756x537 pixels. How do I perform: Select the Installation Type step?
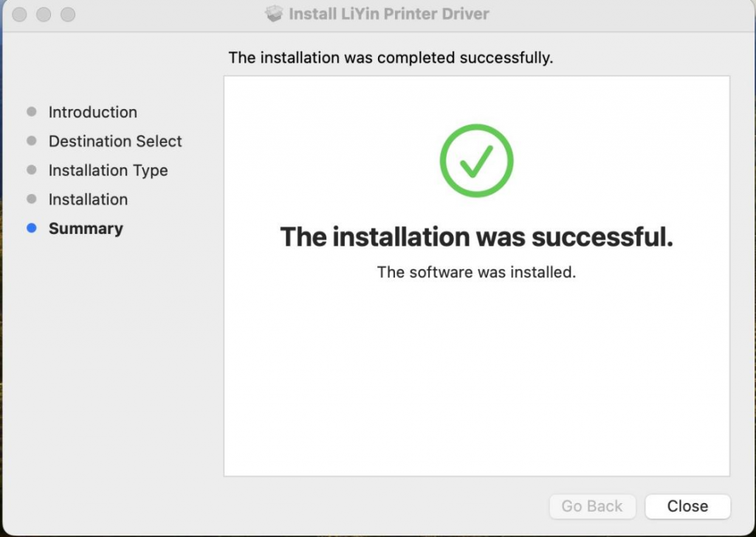click(108, 170)
